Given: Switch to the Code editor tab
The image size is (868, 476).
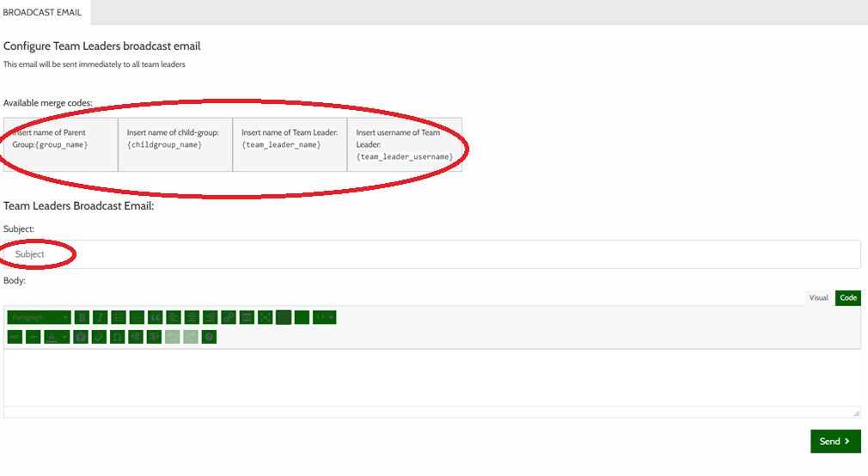Looking at the screenshot, I should tap(847, 297).
